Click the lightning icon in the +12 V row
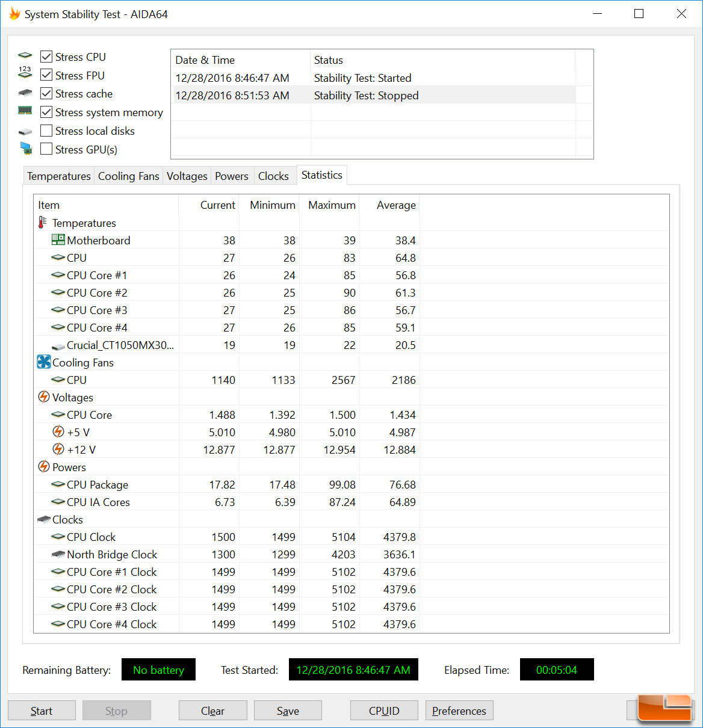This screenshot has height=728, width=703. pos(58,449)
